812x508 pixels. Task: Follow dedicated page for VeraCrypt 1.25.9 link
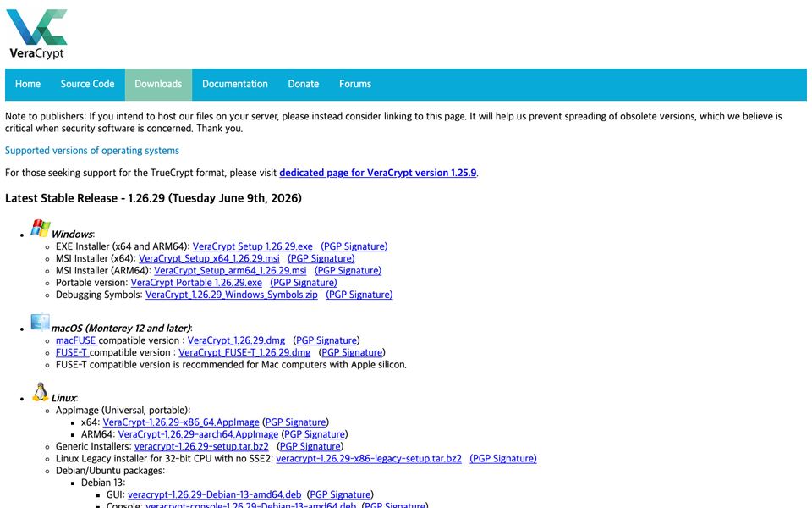pyautogui.click(x=378, y=173)
